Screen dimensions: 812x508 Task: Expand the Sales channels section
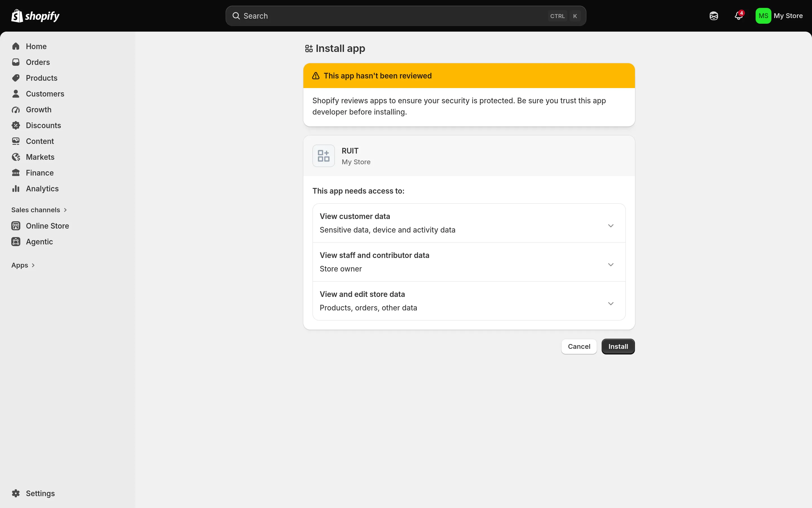point(39,210)
